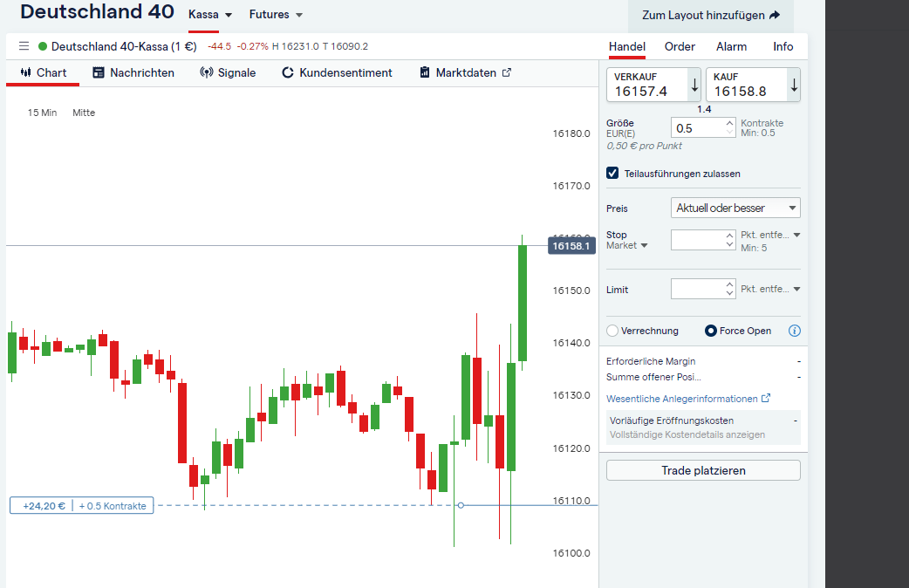This screenshot has height=588, width=909.
Task: Expand the Preis 'Aktuell oder besser' dropdown
Action: 737,208
